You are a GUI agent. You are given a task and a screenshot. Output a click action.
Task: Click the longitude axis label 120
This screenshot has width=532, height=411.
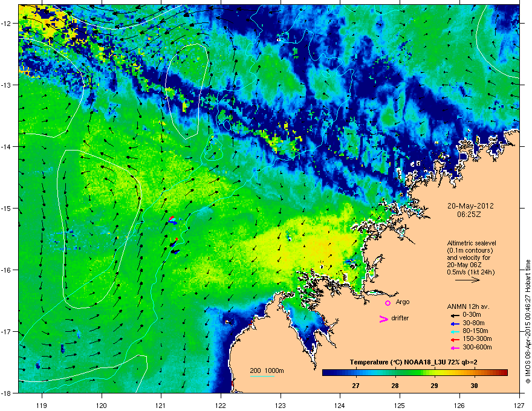coord(102,405)
